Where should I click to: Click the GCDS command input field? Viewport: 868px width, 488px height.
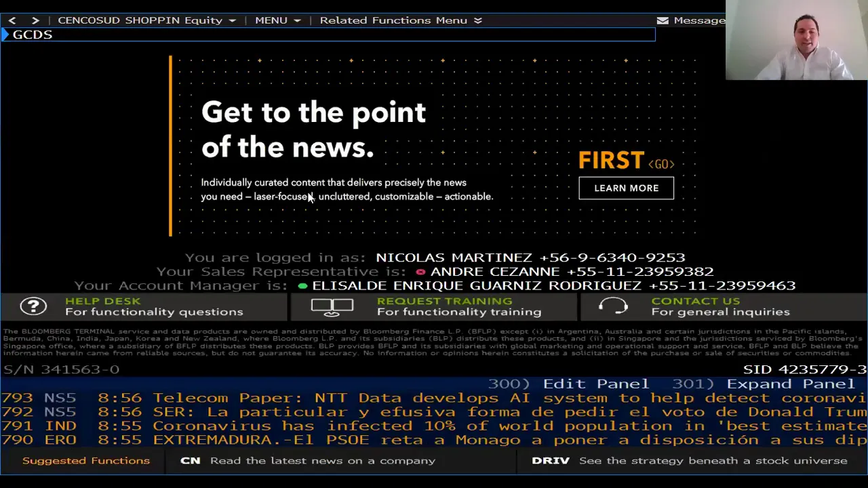[328, 35]
